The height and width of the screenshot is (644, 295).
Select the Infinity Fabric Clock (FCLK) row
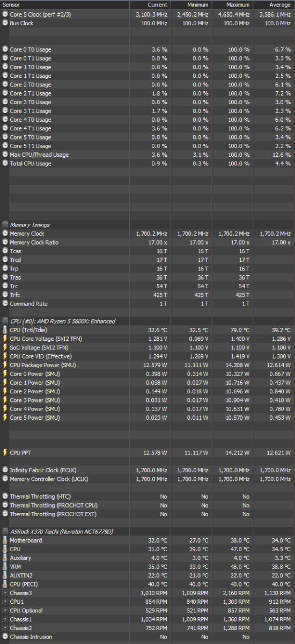147,470
